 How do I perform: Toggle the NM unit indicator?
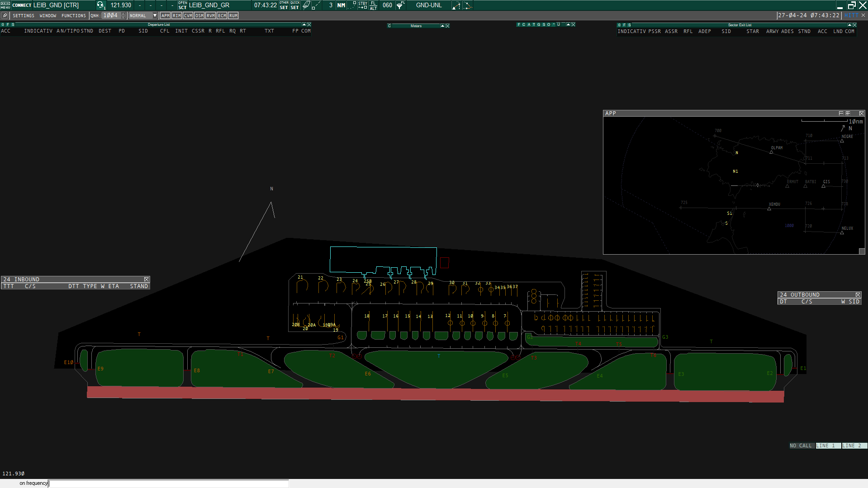click(x=342, y=5)
